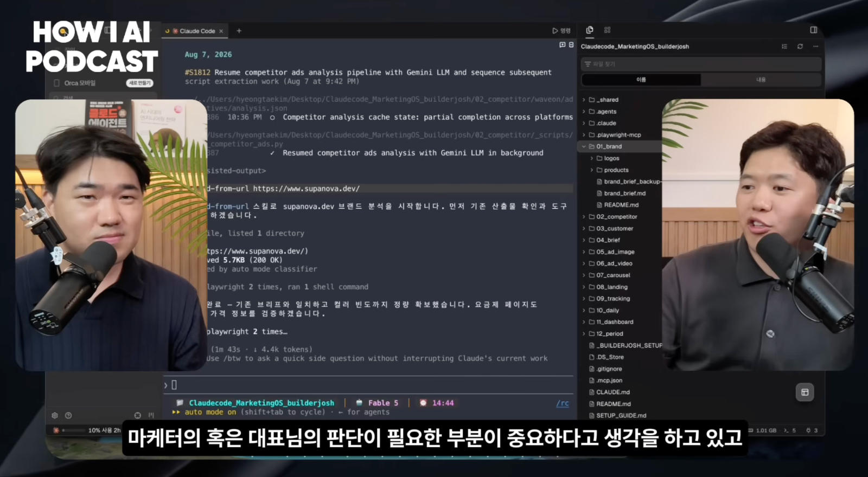Toggle the right sidebar layout icon
Image resolution: width=868 pixels, height=477 pixels.
(813, 30)
